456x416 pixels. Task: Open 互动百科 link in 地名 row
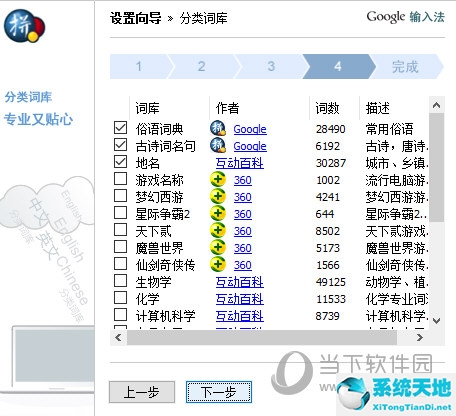[240, 163]
